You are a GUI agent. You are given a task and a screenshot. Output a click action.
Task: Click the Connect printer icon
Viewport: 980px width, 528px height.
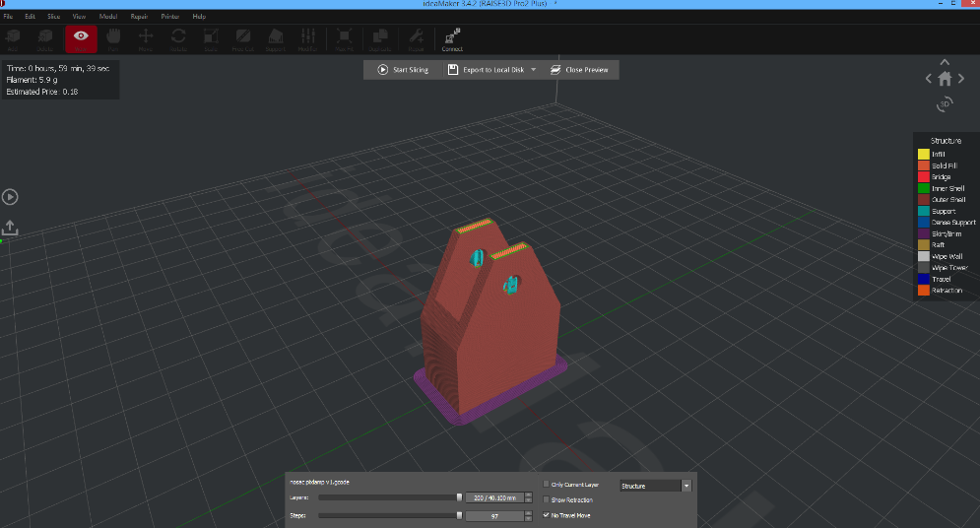pyautogui.click(x=452, y=38)
